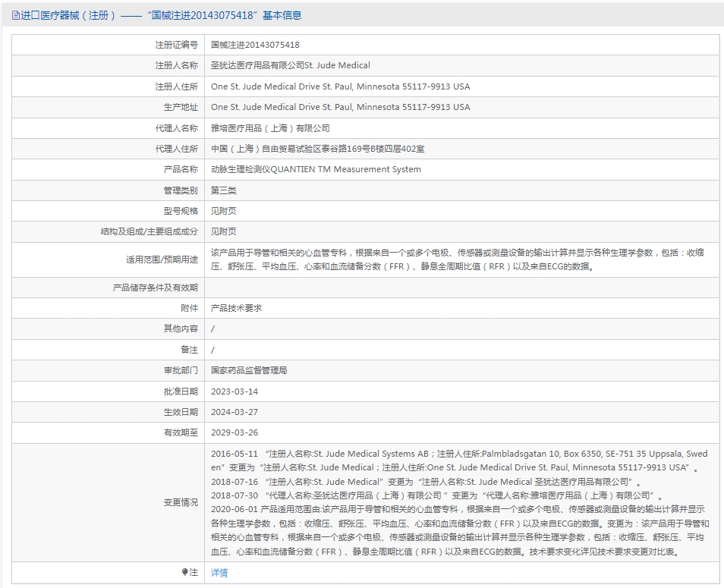
Task: Click the 2018-07-16 change record entry
Action: coord(427,482)
